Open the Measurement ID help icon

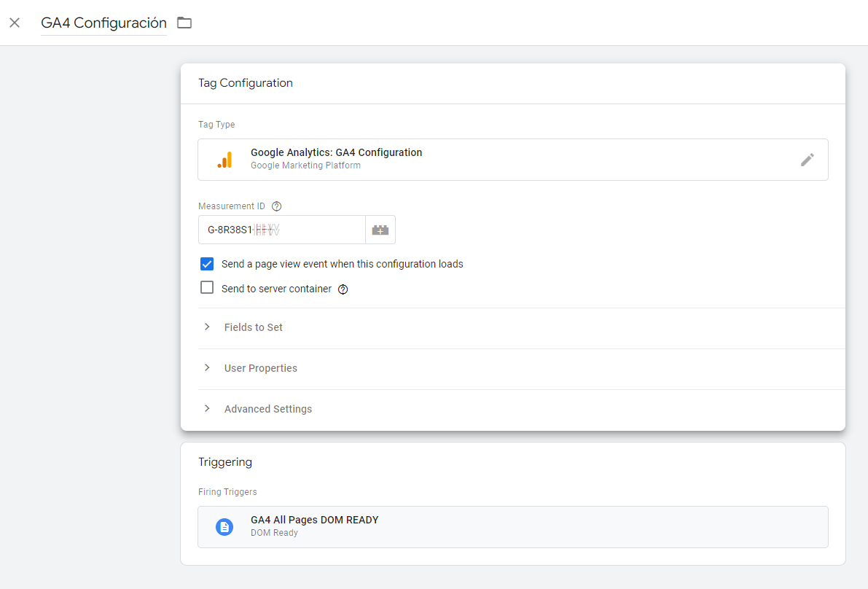(277, 206)
